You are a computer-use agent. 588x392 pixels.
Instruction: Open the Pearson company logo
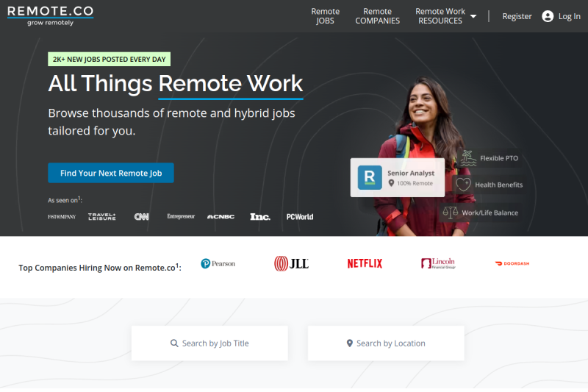218,264
